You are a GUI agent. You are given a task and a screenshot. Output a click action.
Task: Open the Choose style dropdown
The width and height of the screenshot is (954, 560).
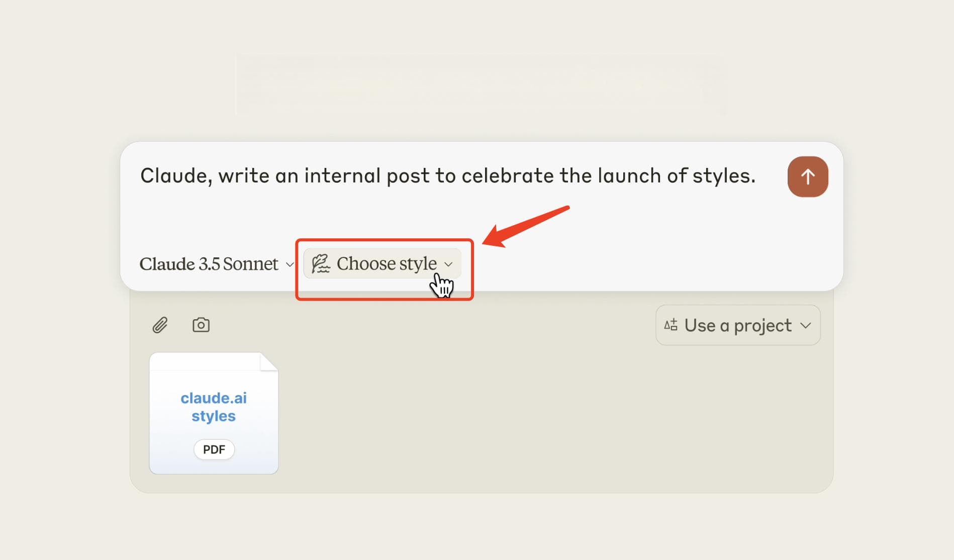tap(383, 263)
